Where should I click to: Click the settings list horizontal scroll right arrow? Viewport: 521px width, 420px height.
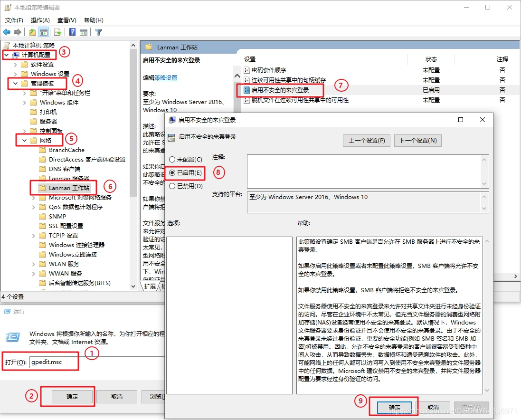click(515, 276)
